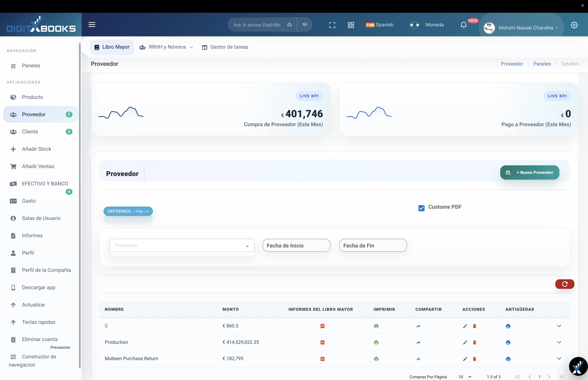Click the Fecha de Inicio field
The height and width of the screenshot is (380, 588).
(x=296, y=245)
